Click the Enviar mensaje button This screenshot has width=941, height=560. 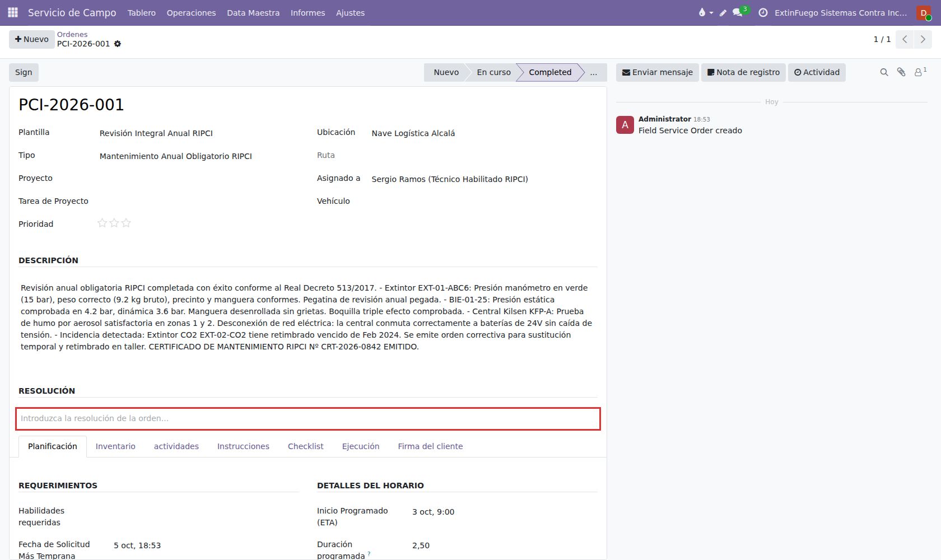tap(658, 72)
